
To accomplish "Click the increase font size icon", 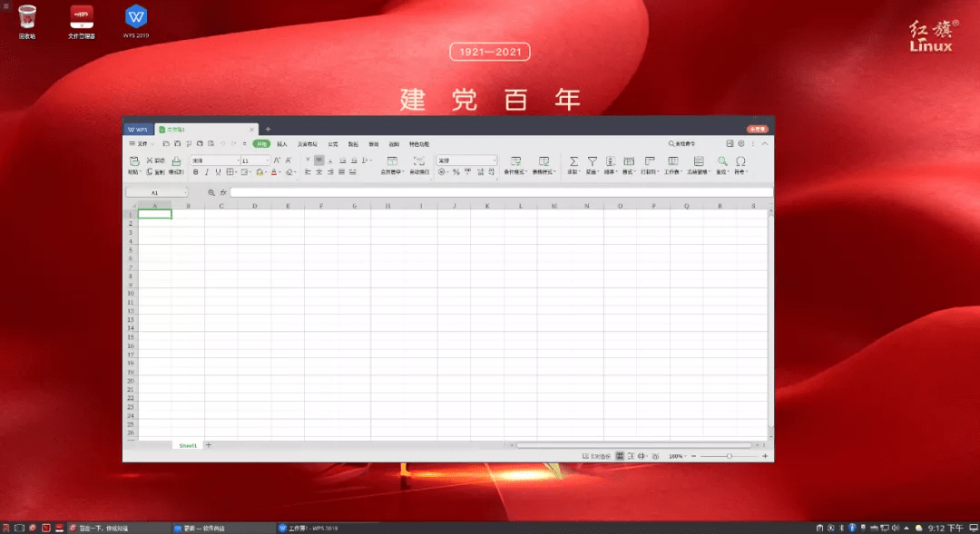I will [277, 160].
